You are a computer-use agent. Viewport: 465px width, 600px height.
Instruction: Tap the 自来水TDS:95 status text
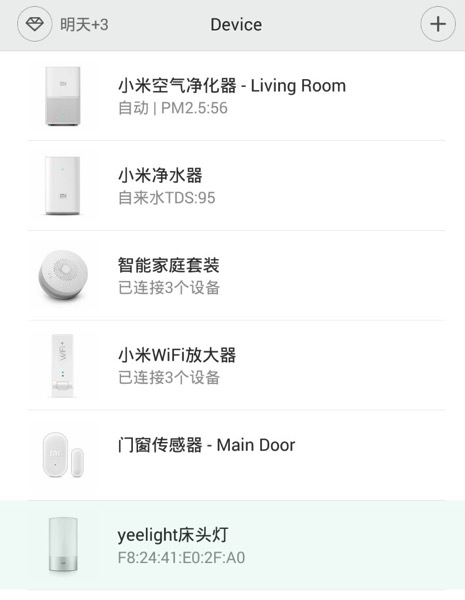[166, 198]
